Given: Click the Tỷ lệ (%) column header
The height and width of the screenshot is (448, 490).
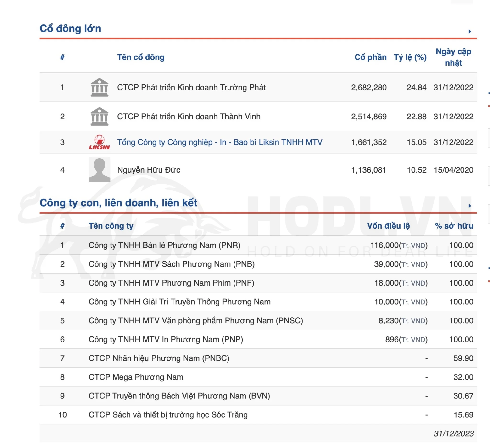Looking at the screenshot, I should (x=411, y=58).
